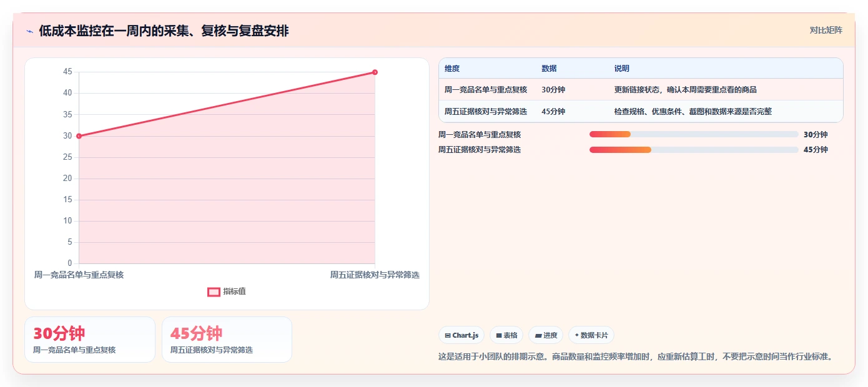The height and width of the screenshot is (387, 868).
Task: Click the 周五证据核对与异常筛选 progress bar
Action: pyautogui.click(x=694, y=150)
